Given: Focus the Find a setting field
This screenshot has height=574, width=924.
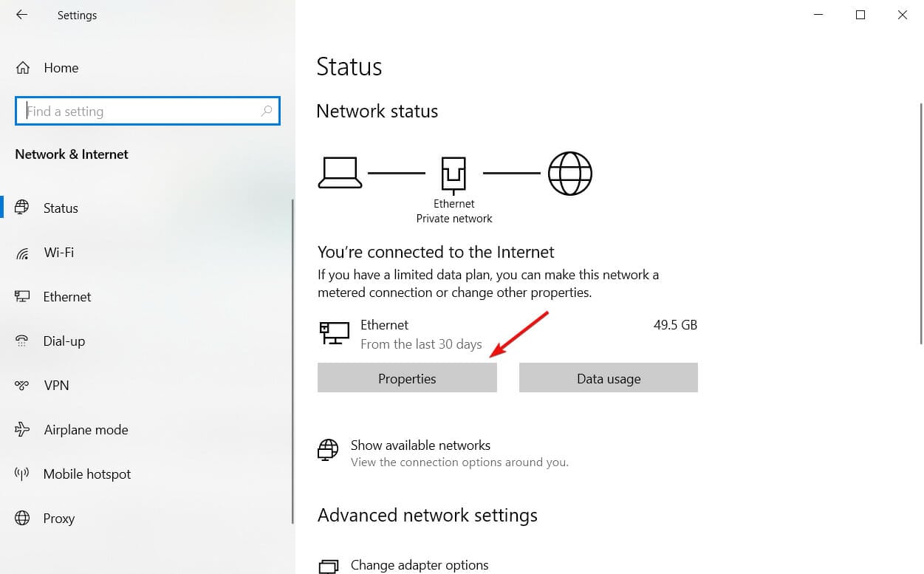Looking at the screenshot, I should (148, 112).
